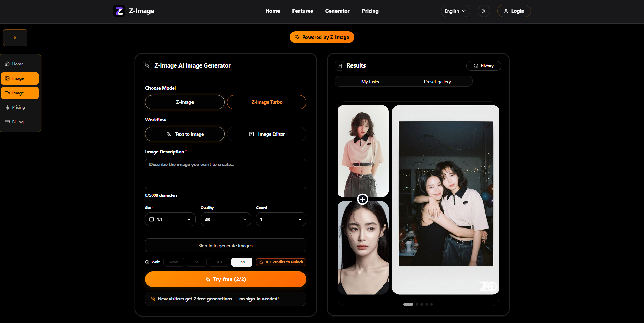Toggle light mode with the sun icon
The width and height of the screenshot is (644, 323).
coord(484,11)
